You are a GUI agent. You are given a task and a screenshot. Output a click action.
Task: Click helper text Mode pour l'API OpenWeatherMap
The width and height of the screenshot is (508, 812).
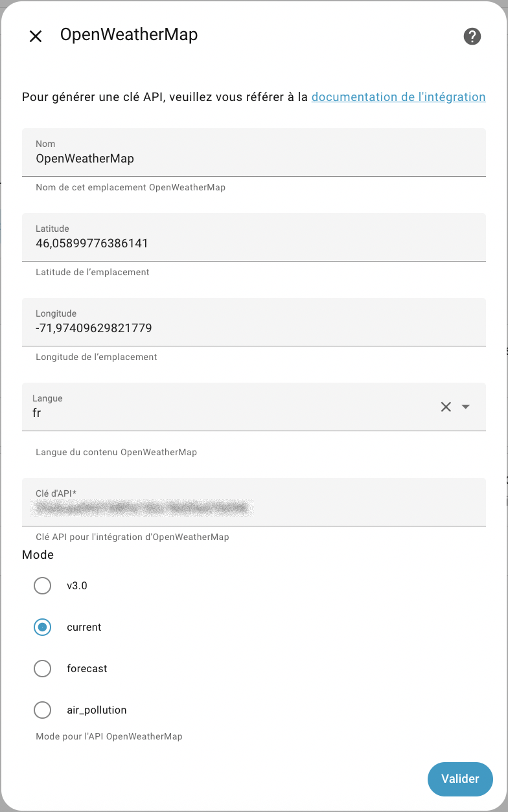[109, 736]
